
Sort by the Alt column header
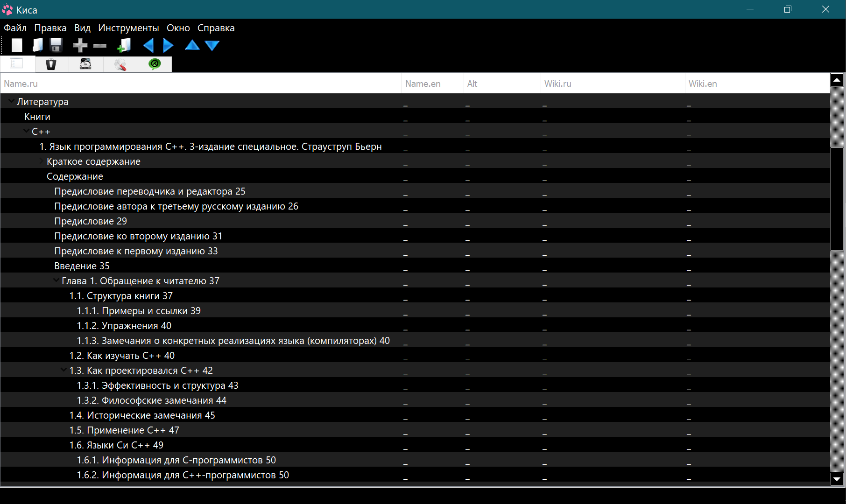(x=502, y=84)
